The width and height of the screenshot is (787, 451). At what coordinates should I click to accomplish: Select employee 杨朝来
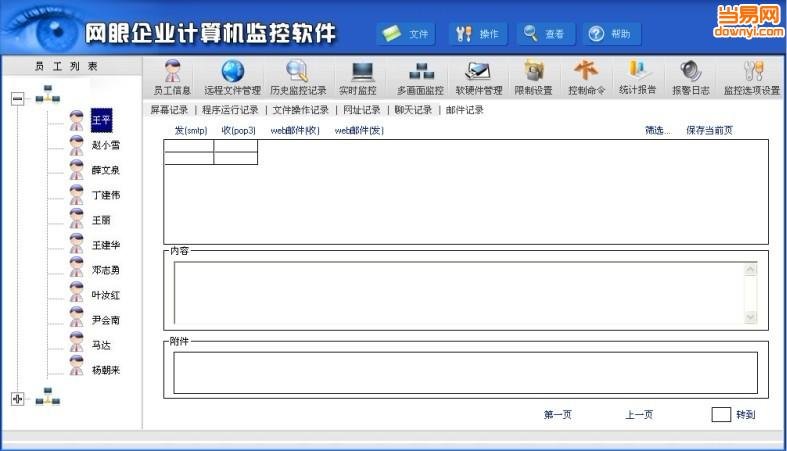[106, 370]
